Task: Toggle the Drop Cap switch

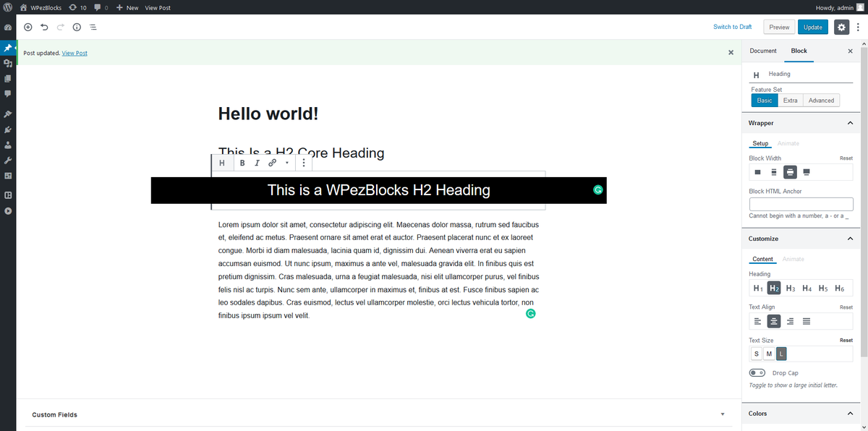Action: [757, 373]
